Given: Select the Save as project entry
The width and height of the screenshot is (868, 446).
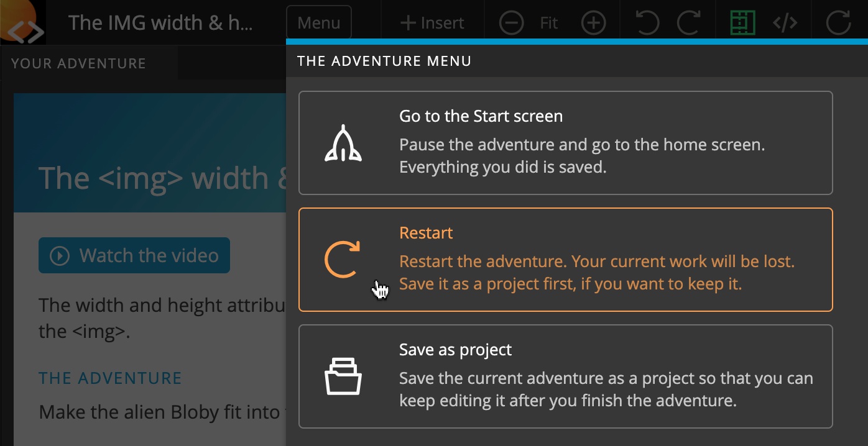Looking at the screenshot, I should pyautogui.click(x=565, y=376).
